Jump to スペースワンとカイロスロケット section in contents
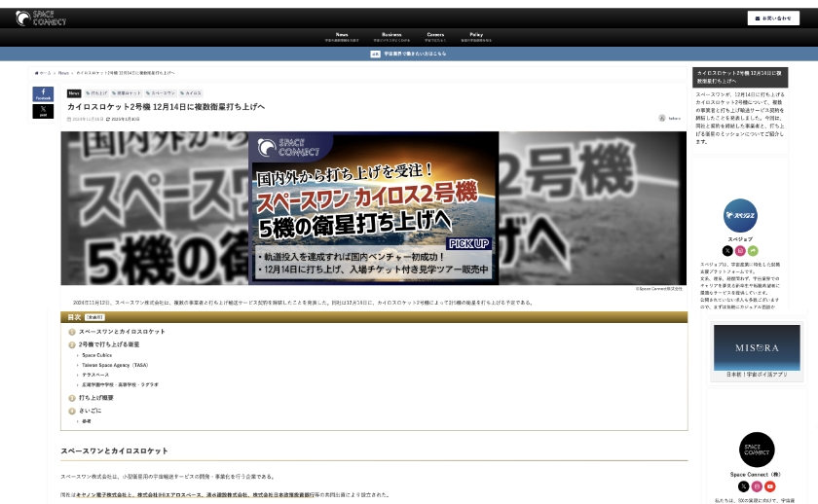 point(122,332)
